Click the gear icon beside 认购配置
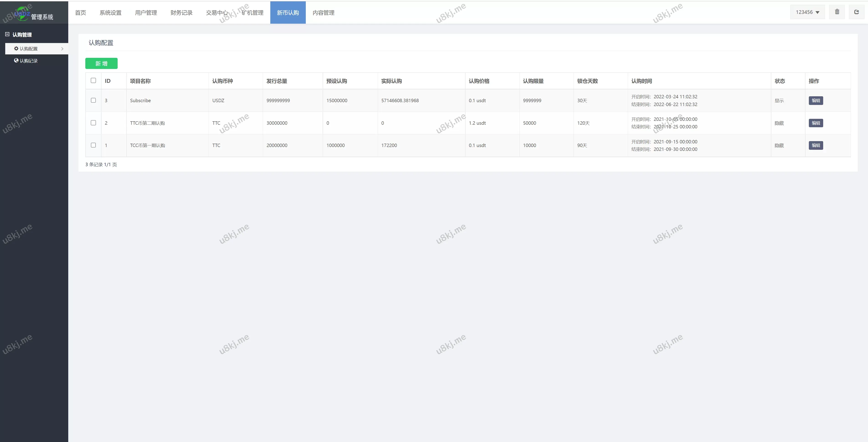868x442 pixels. pyautogui.click(x=16, y=48)
